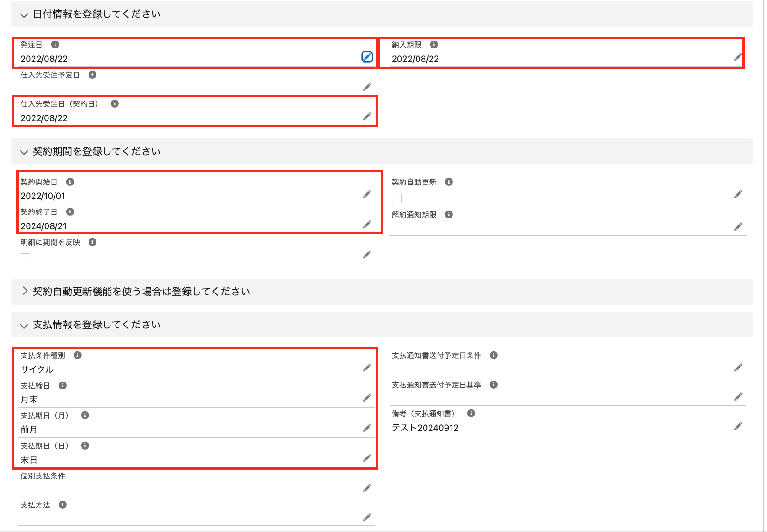Click the edit pencil for 備考（支払通知書）
The width and height of the screenshot is (767, 532).
[x=738, y=426]
